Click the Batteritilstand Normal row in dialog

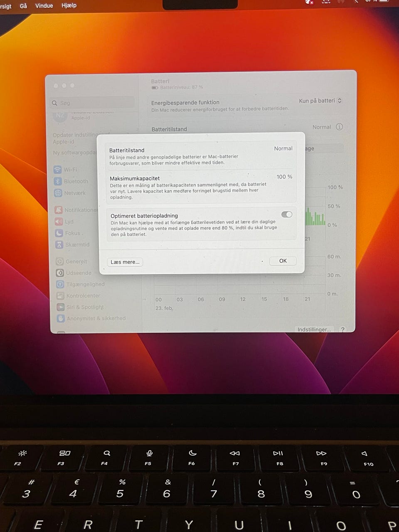(x=201, y=156)
